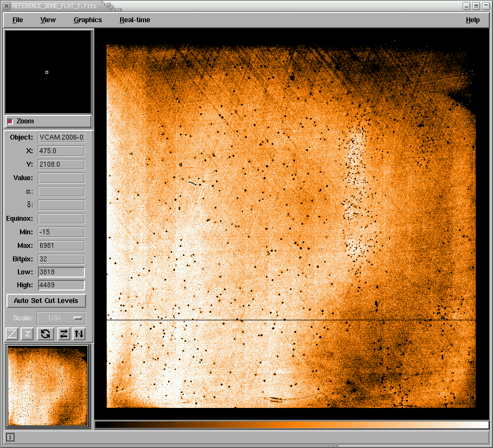
Task: Click the Scale: label text
Action: tap(23, 318)
